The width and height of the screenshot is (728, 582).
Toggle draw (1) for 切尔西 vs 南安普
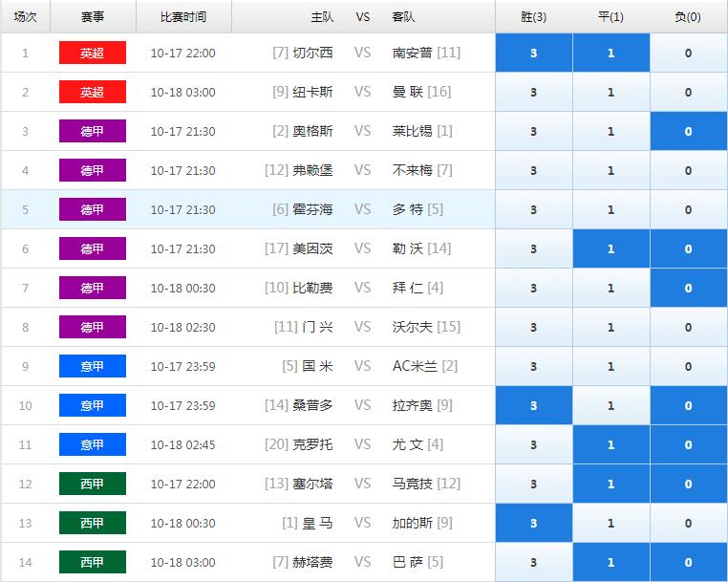(x=611, y=53)
